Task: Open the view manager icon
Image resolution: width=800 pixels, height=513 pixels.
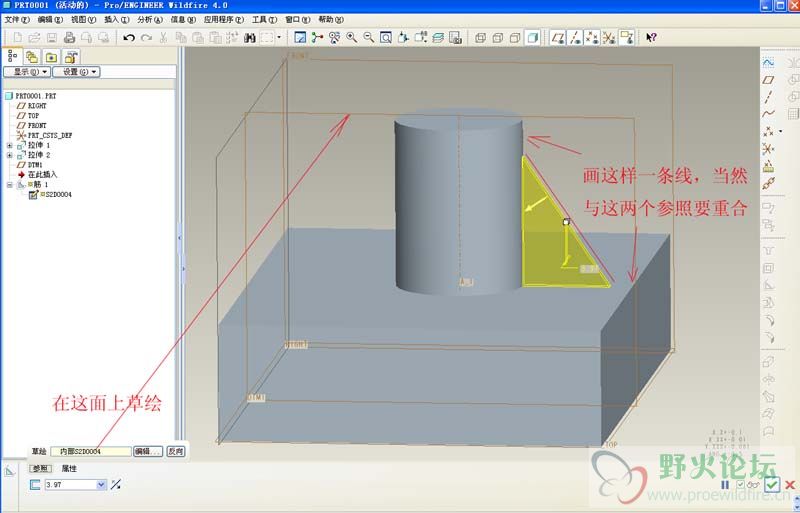Action: (455, 37)
